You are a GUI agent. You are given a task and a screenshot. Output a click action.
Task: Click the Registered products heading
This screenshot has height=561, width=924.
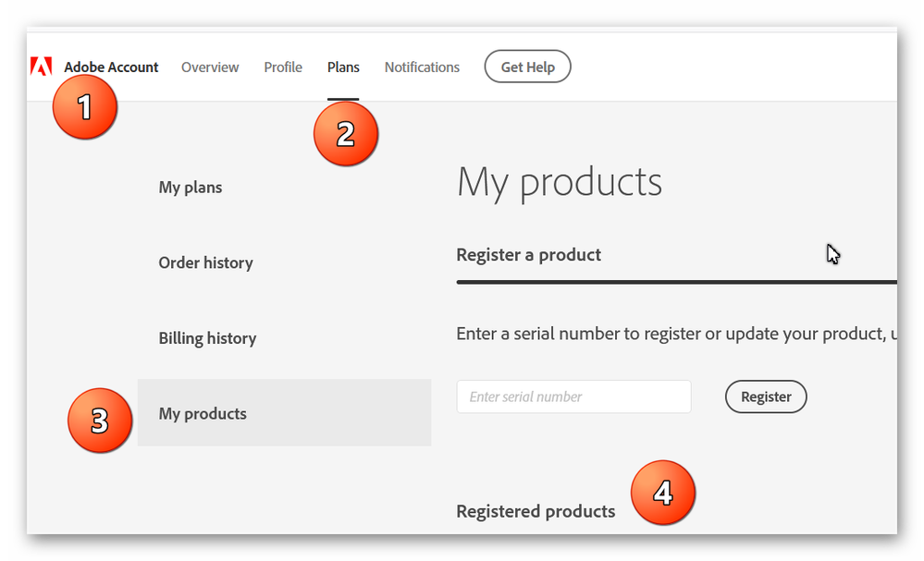(x=536, y=512)
